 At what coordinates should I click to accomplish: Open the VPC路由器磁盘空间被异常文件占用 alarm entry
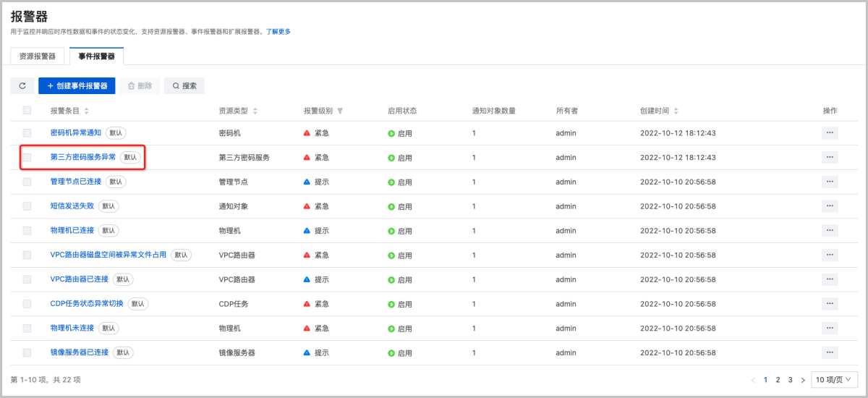(x=109, y=255)
